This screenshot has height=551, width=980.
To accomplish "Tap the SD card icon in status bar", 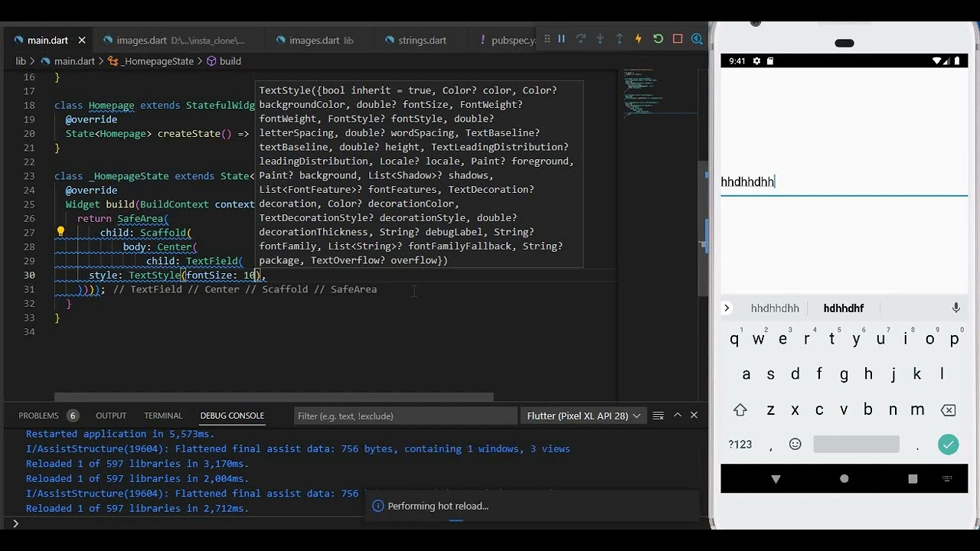I will click(x=770, y=61).
